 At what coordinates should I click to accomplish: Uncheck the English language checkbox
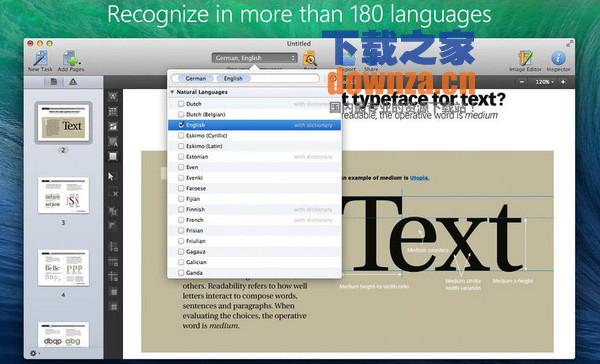click(x=181, y=125)
